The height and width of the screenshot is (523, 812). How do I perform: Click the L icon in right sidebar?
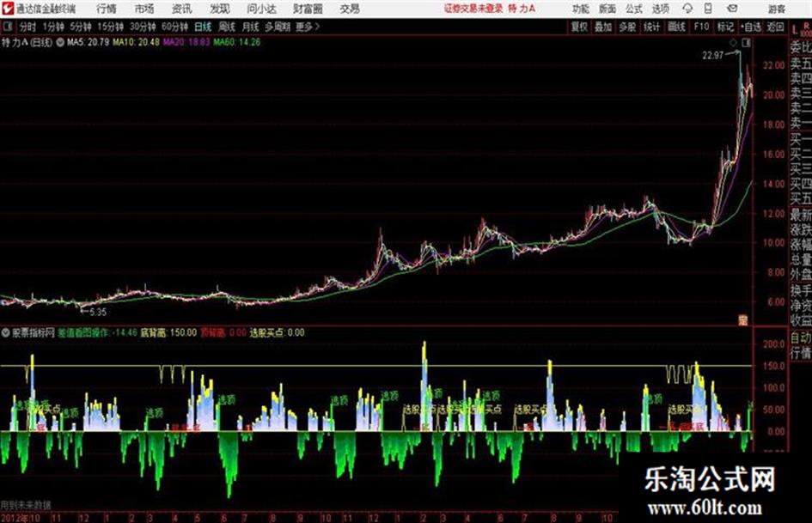795,30
